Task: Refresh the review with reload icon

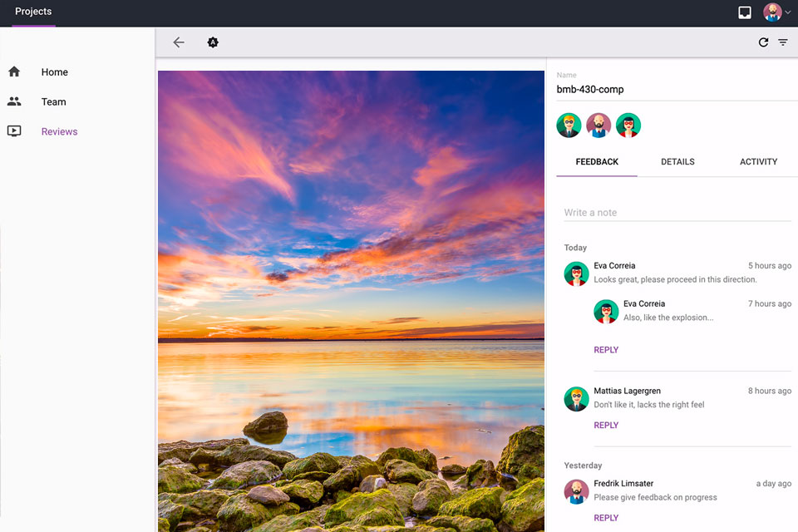Action: pyautogui.click(x=763, y=42)
